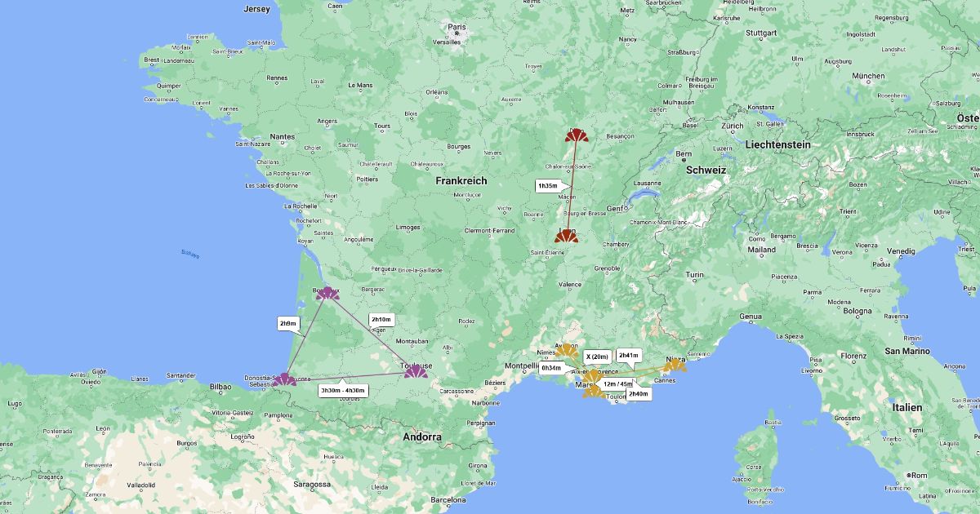Select the purple fan marker at Bordeaux
The width and height of the screenshot is (980, 514).
327,294
